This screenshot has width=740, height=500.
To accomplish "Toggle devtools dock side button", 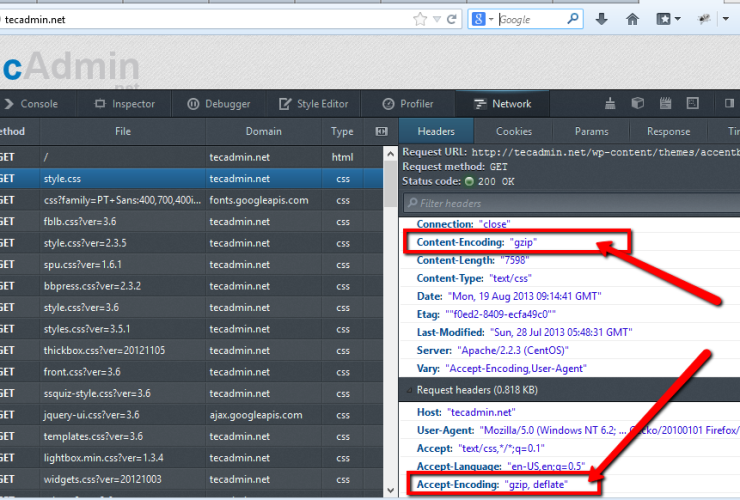I will click(x=731, y=103).
